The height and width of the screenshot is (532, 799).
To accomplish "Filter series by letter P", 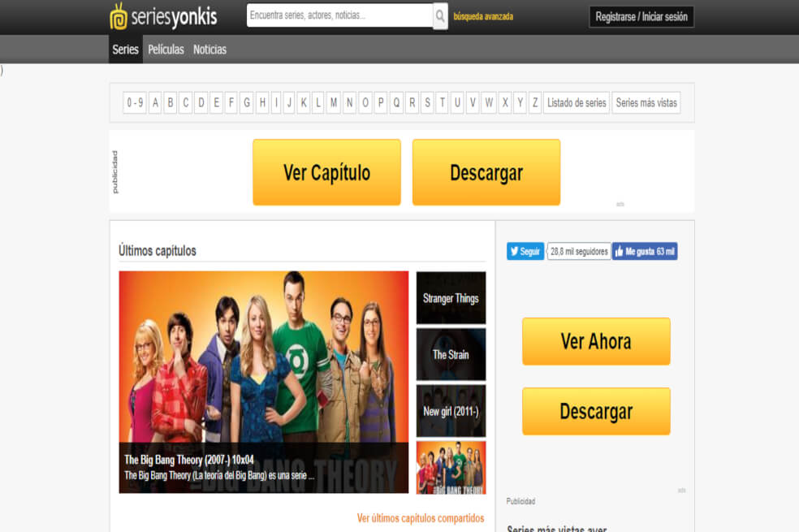I will (x=381, y=103).
